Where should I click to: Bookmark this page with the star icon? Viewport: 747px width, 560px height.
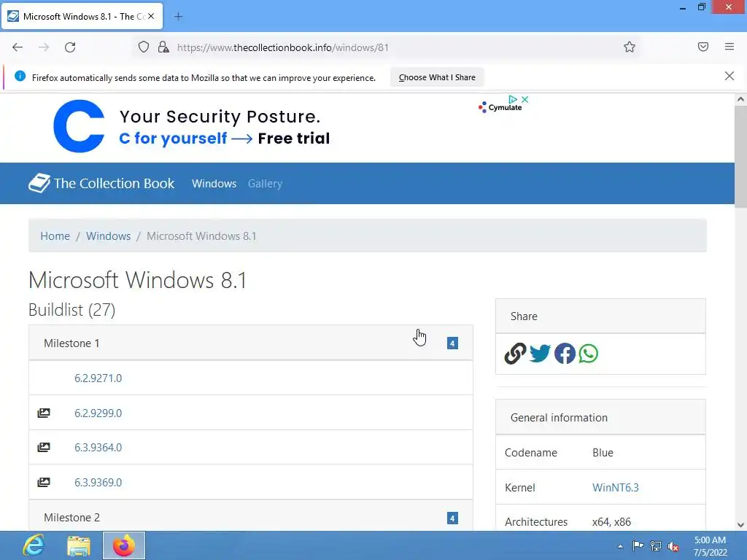[630, 47]
